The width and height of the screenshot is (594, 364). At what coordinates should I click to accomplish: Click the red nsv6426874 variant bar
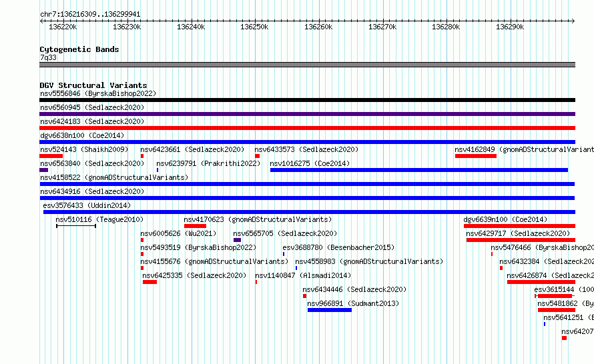point(541,282)
